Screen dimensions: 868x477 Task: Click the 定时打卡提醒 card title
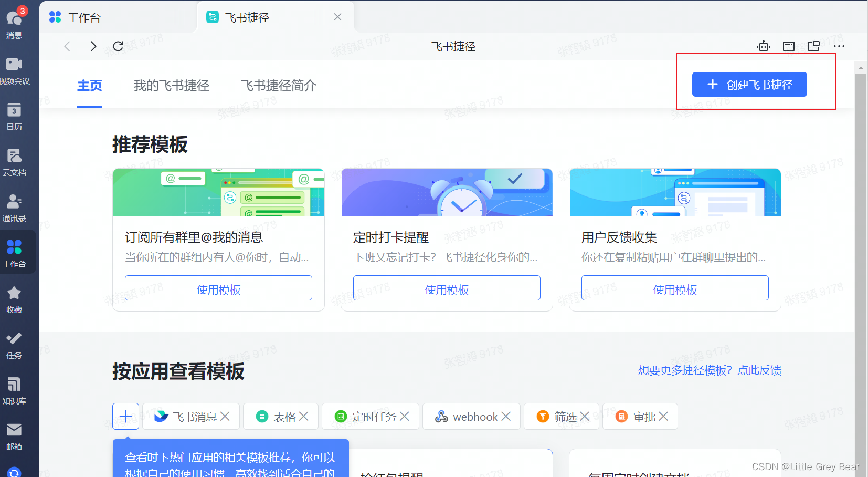pyautogui.click(x=391, y=237)
